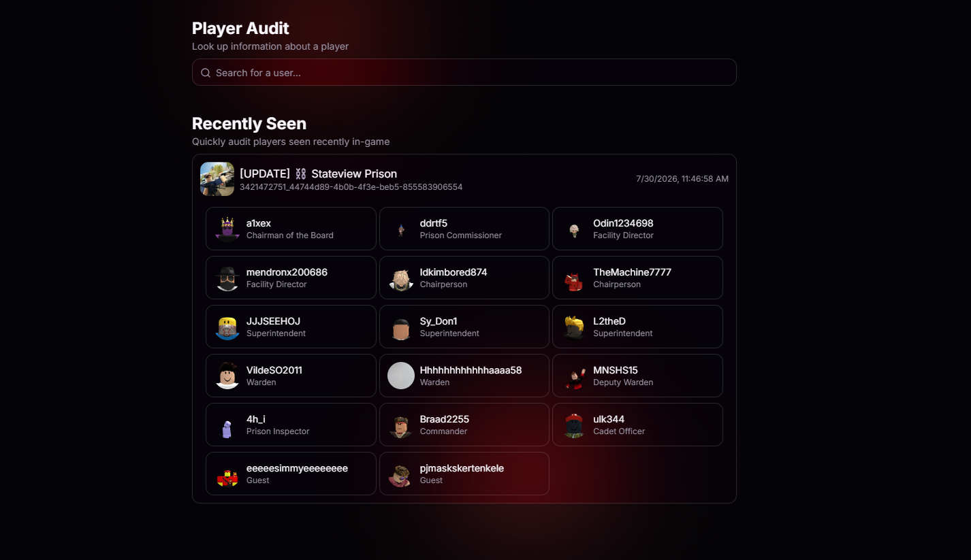Click a1xex's crowned avatar icon

(x=227, y=229)
